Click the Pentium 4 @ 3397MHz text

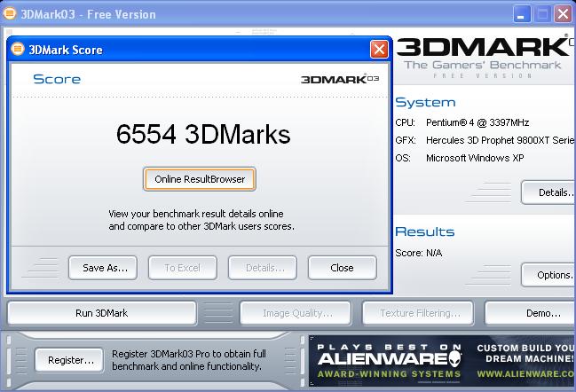pos(477,122)
